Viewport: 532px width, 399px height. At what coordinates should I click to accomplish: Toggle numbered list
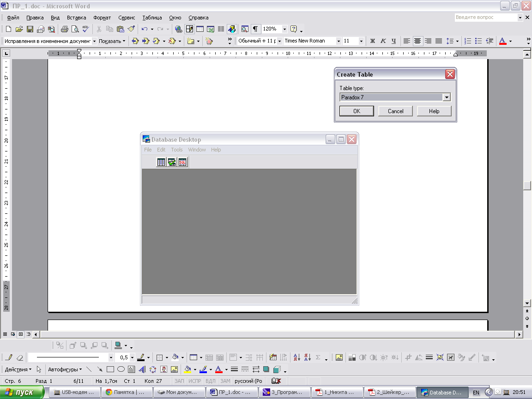click(468, 41)
